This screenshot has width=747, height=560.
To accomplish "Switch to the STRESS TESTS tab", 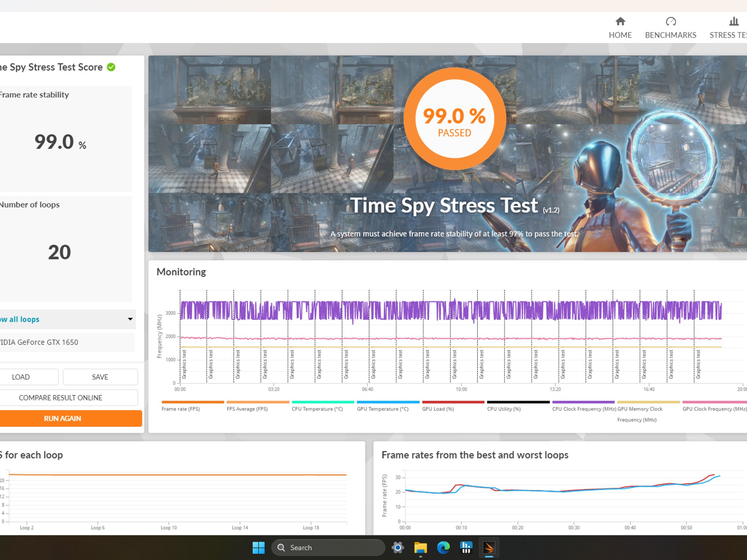I will pyautogui.click(x=728, y=28).
